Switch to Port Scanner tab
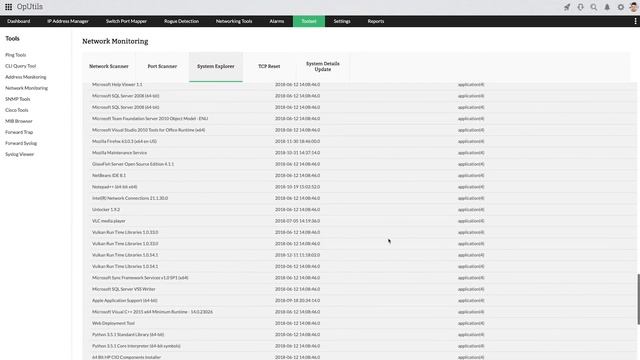The image size is (640, 360). [x=162, y=67]
